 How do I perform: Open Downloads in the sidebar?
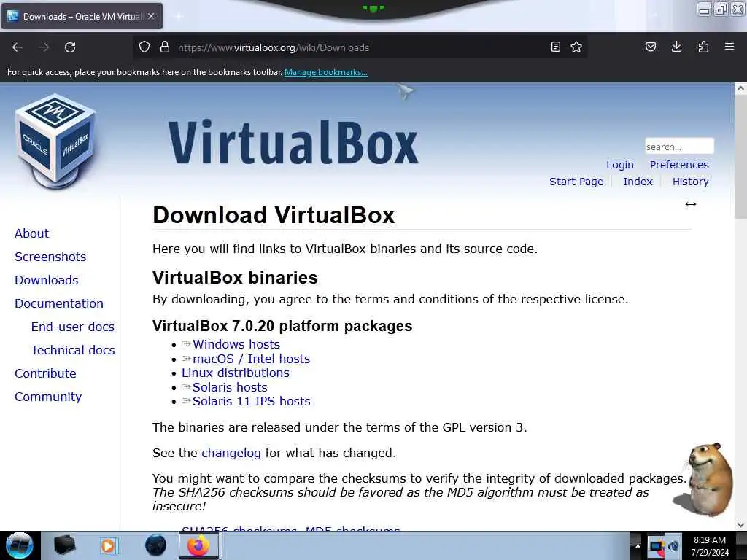[x=46, y=280]
